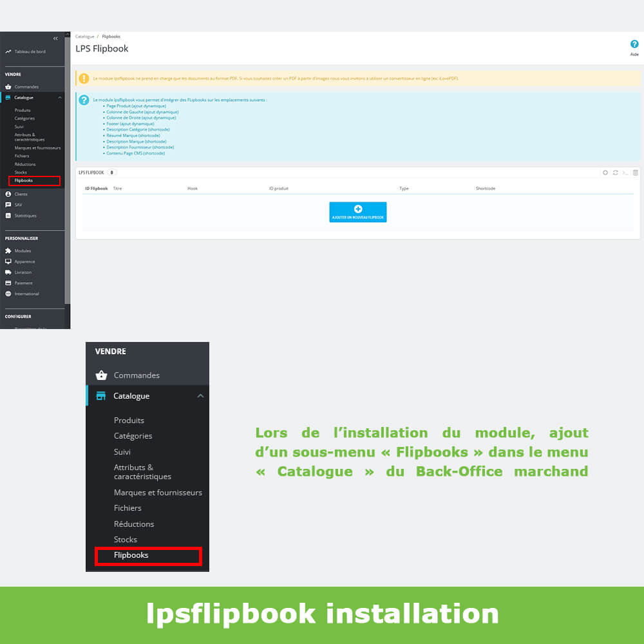Screen dimensions: 644x644
Task: Open Catégories in the enlarged menu inset
Action: pos(133,436)
